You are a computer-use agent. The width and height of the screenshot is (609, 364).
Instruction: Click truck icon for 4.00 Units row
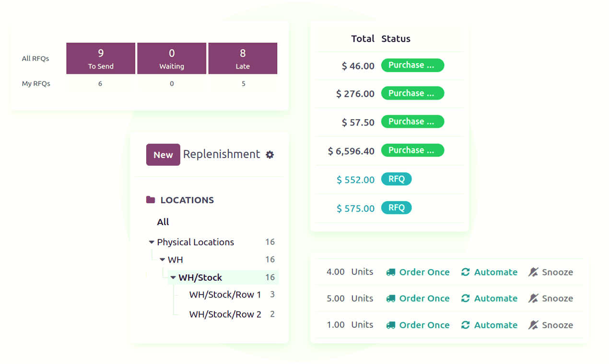[391, 272]
